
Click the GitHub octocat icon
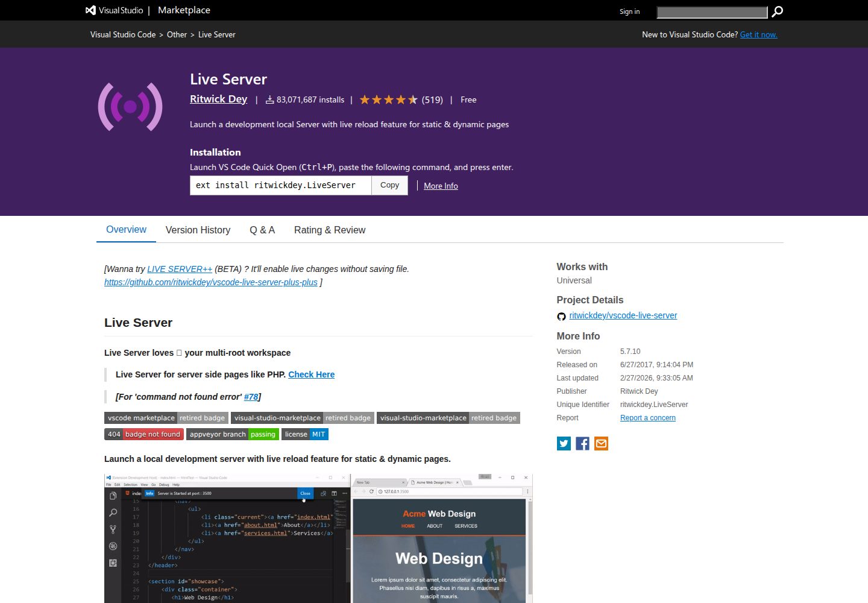tap(561, 316)
